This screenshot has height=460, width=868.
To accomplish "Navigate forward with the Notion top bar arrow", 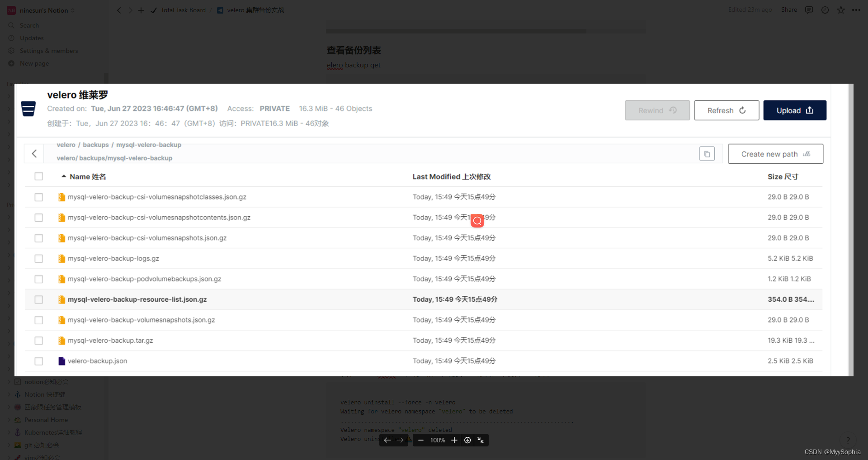I will click(130, 10).
